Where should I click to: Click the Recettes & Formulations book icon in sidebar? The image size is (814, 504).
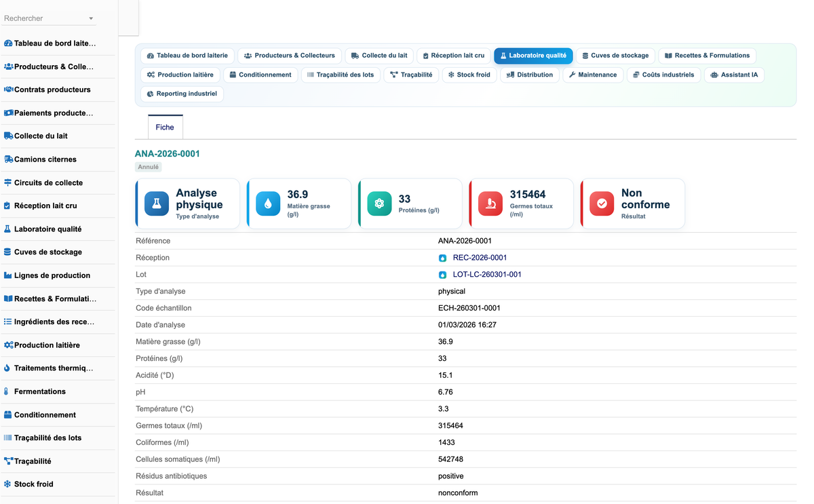pos(8,298)
